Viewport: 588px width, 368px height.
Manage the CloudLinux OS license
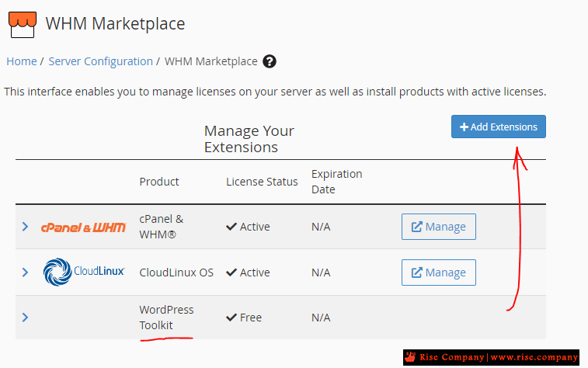pyautogui.click(x=439, y=273)
